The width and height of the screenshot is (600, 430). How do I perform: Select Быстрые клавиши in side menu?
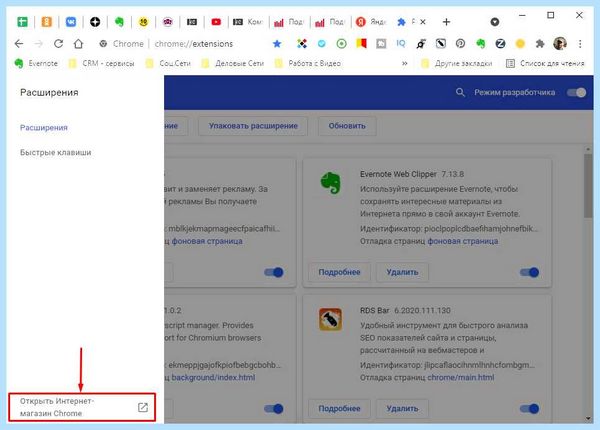(55, 152)
